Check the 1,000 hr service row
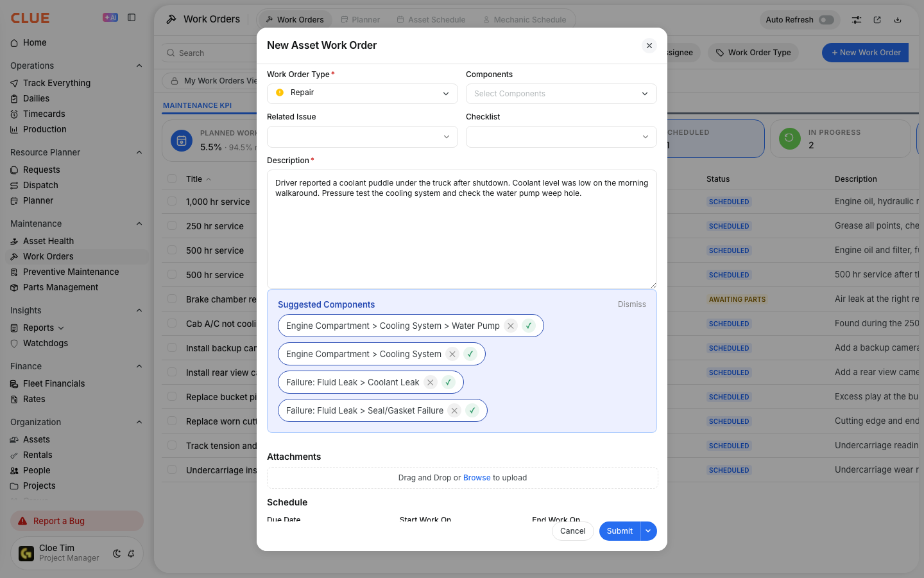The height and width of the screenshot is (578, 924). [x=172, y=201]
